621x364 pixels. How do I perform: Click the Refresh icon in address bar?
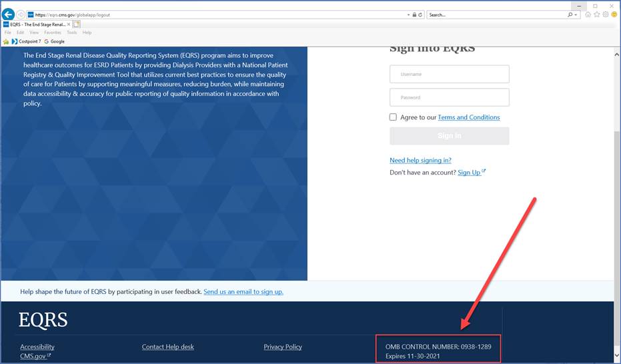420,14
